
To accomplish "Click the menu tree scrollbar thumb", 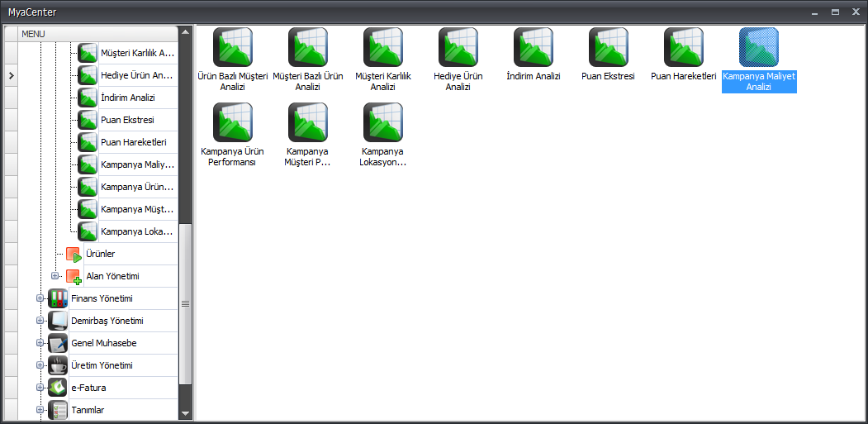I will point(186,303).
